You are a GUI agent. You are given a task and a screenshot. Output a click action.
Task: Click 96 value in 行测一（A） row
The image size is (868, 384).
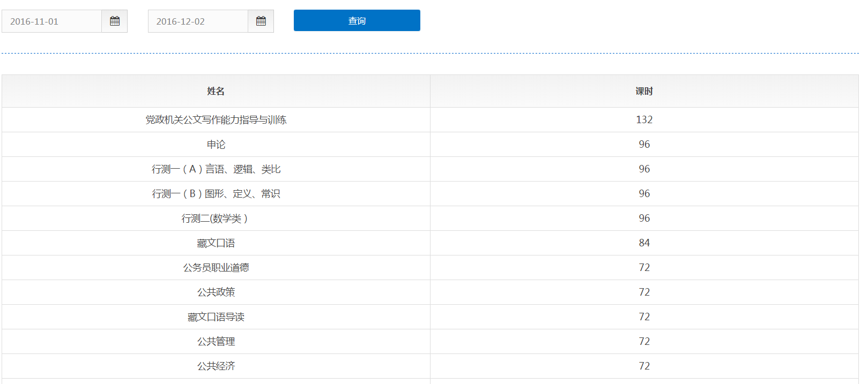click(x=644, y=169)
